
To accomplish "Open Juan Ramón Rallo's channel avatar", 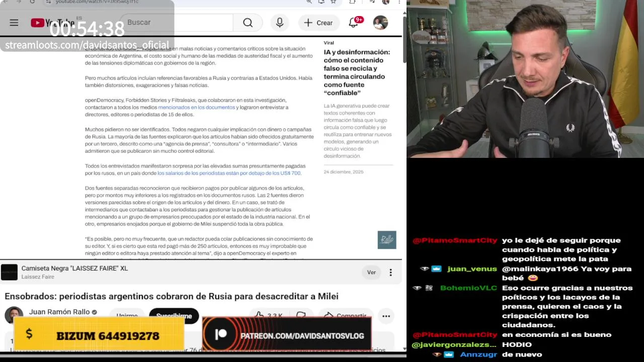I will (14, 315).
